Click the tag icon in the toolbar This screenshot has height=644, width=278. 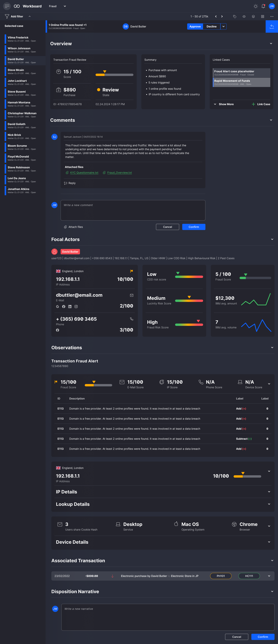coord(235,17)
